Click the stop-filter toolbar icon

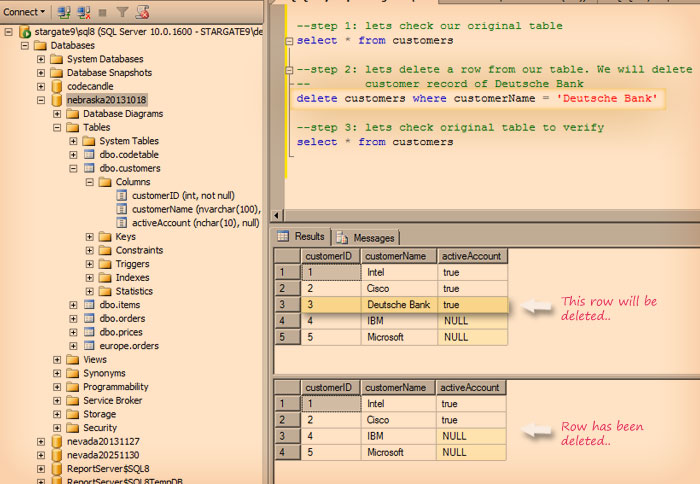pos(142,13)
